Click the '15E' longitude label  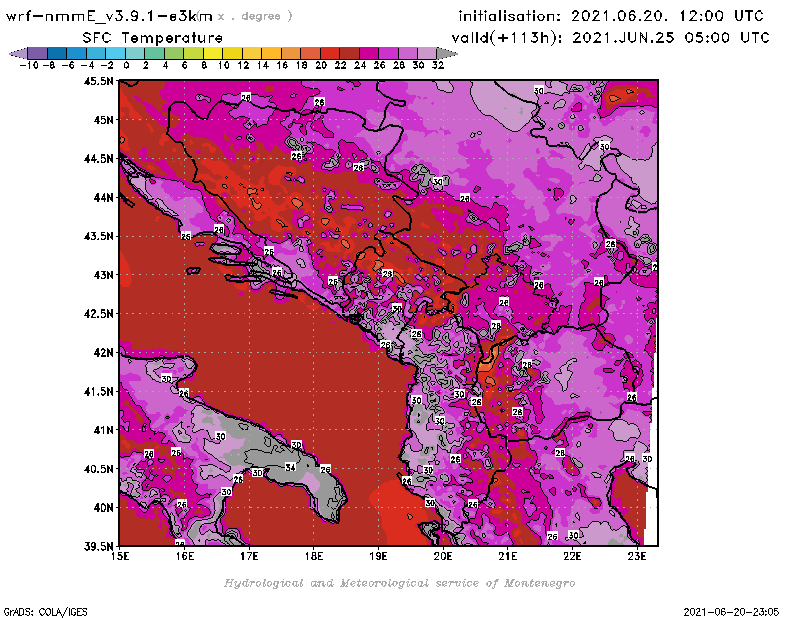120,556
